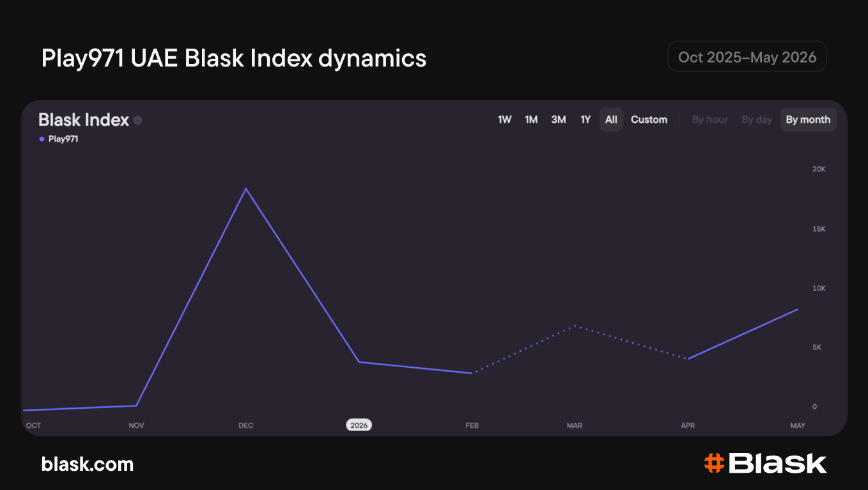
Task: Open the Custom date range option
Action: click(x=649, y=120)
